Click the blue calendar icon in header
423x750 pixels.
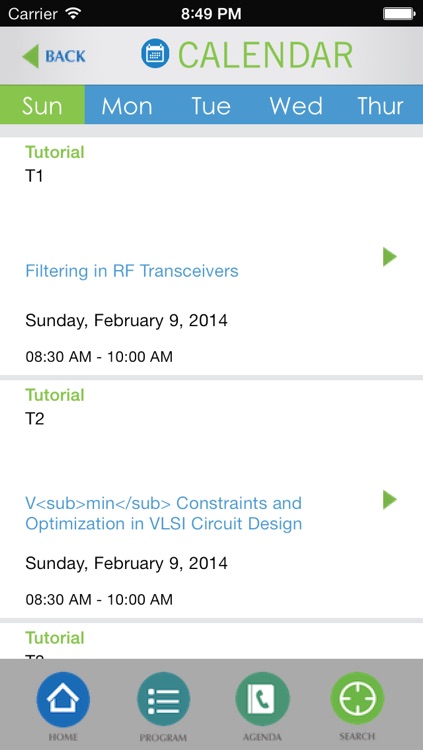(x=155, y=54)
